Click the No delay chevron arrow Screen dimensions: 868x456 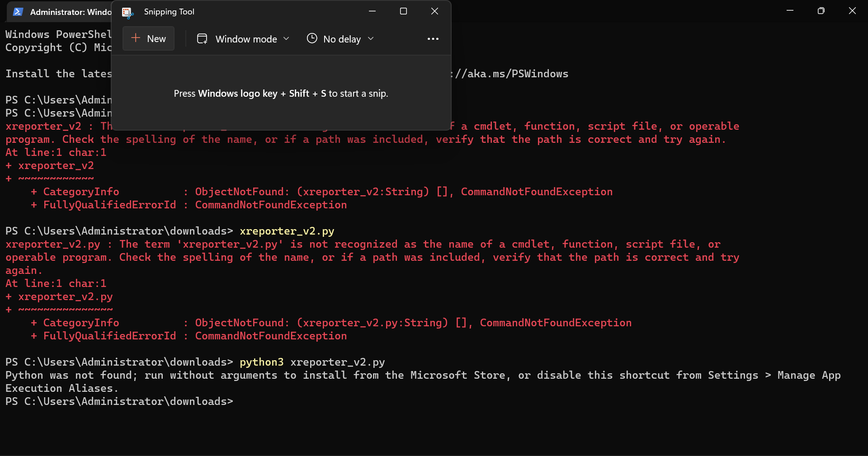point(371,39)
